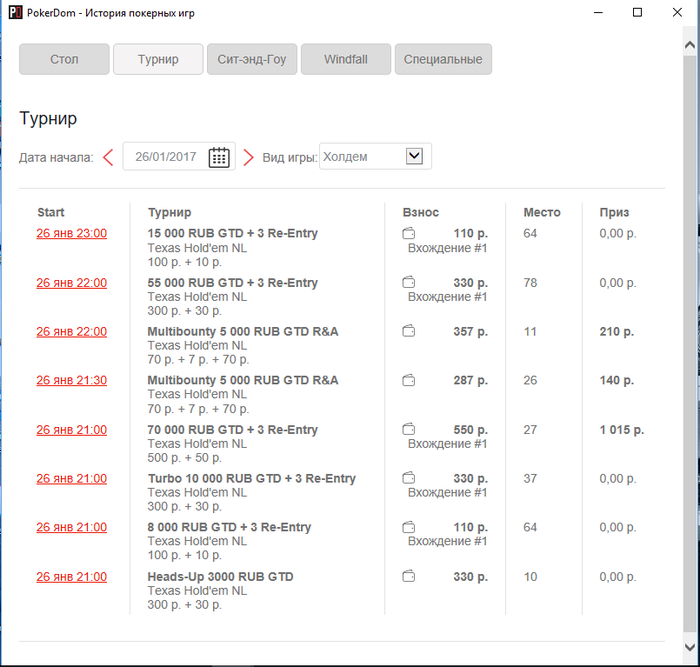Switch to the Windfall tab

pyautogui.click(x=346, y=59)
